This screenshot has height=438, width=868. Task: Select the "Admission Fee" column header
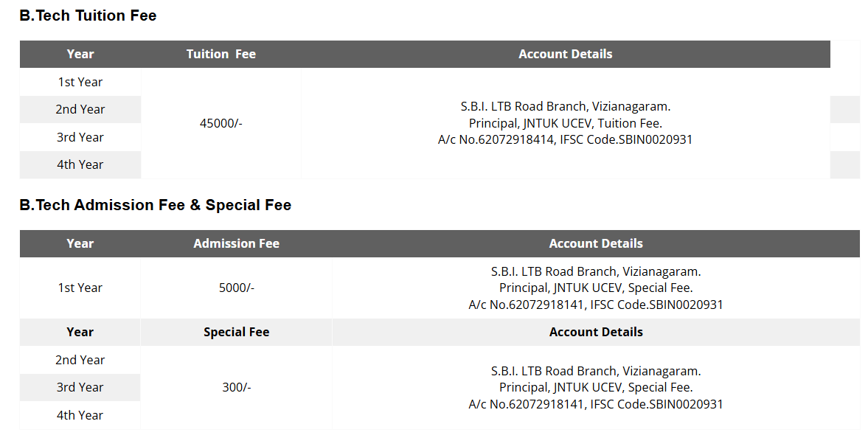coord(236,243)
